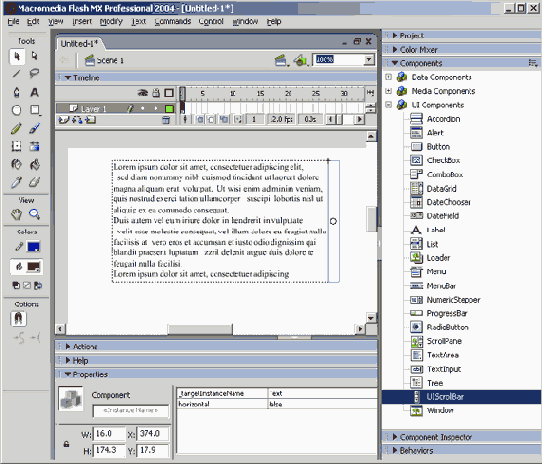Open the zoom percentage dropdown
The height and width of the screenshot is (464, 542).
coord(369,59)
